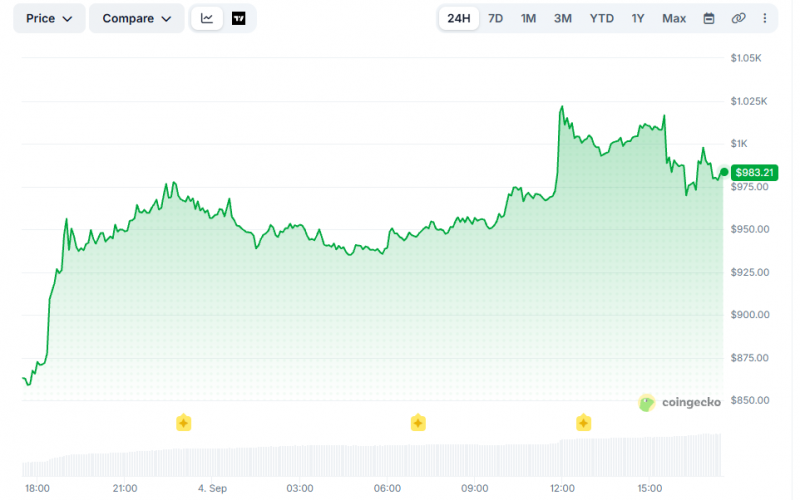
Task: Click the $983.21 current price label
Action: click(755, 172)
